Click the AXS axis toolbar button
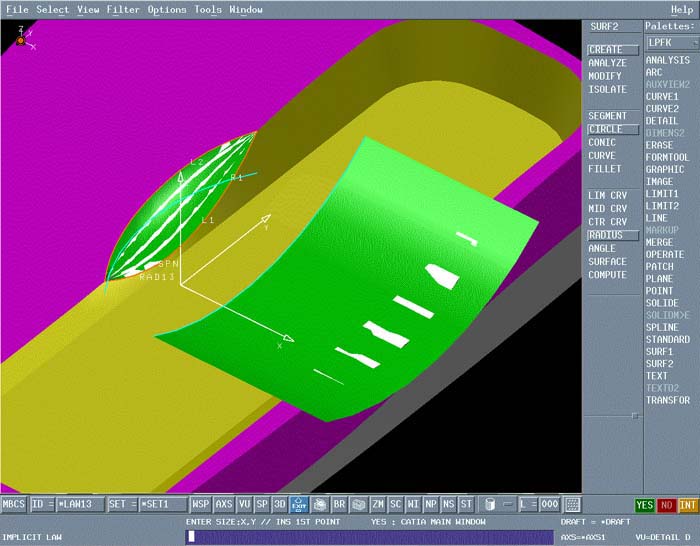 coord(224,504)
